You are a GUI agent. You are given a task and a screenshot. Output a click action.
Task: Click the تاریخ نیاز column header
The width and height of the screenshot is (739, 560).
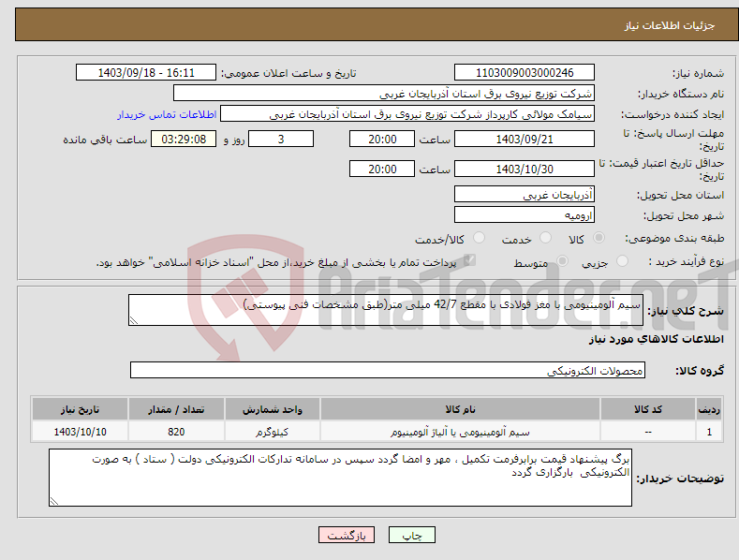(x=81, y=409)
